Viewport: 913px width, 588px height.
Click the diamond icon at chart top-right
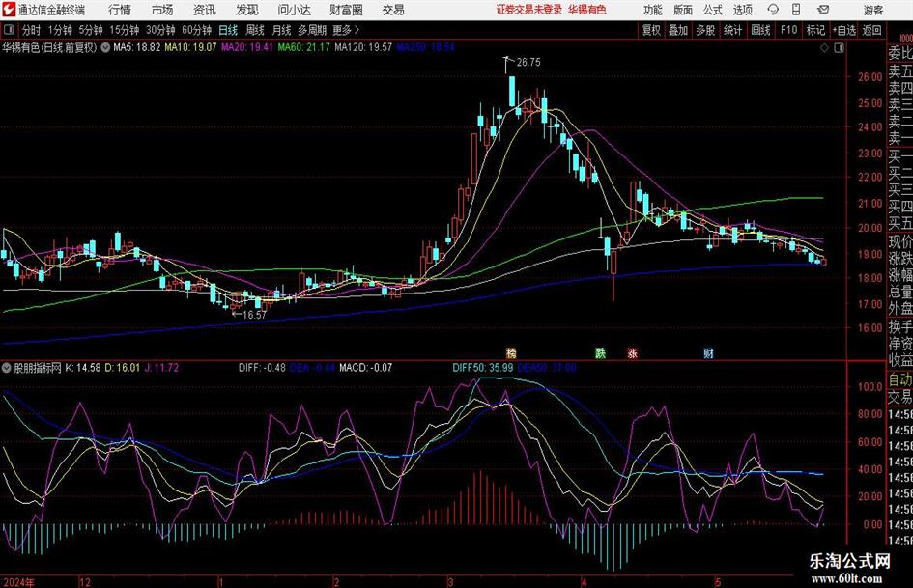click(824, 48)
